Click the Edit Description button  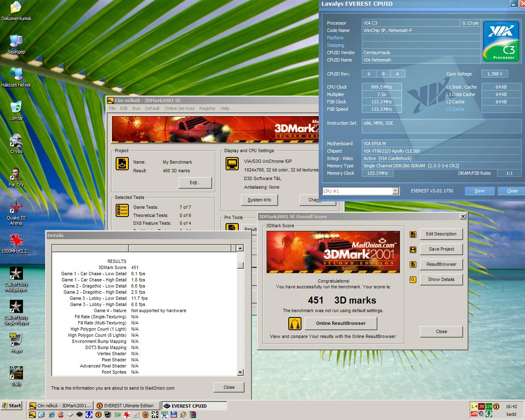click(x=441, y=234)
